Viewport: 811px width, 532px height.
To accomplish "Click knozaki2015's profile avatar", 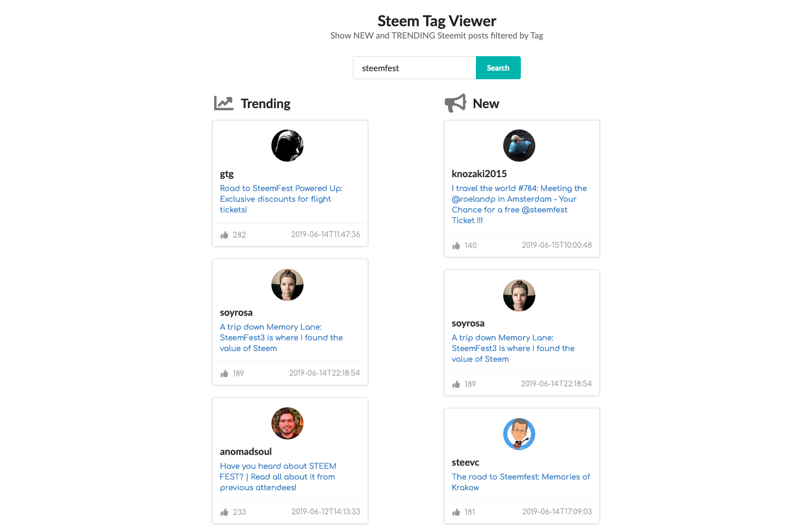I will 519,146.
